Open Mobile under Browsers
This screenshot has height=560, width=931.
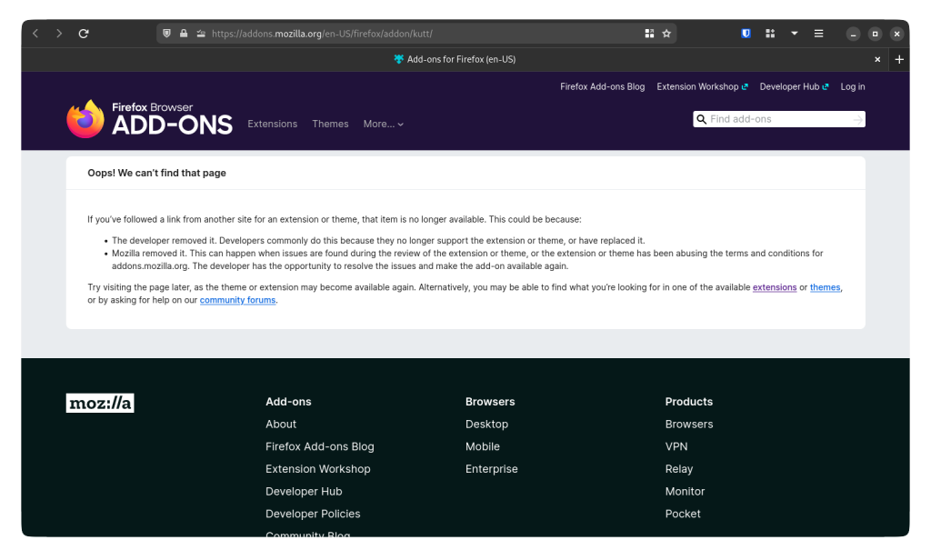tap(482, 446)
